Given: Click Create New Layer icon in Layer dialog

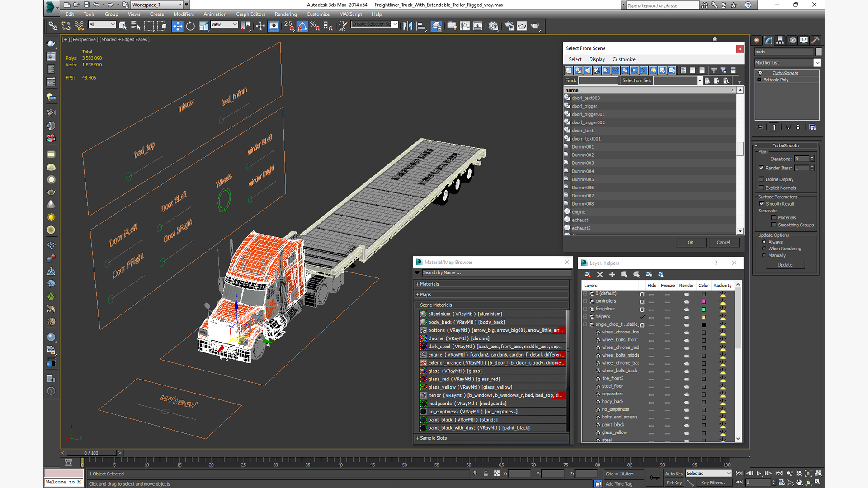Looking at the screenshot, I should [588, 274].
